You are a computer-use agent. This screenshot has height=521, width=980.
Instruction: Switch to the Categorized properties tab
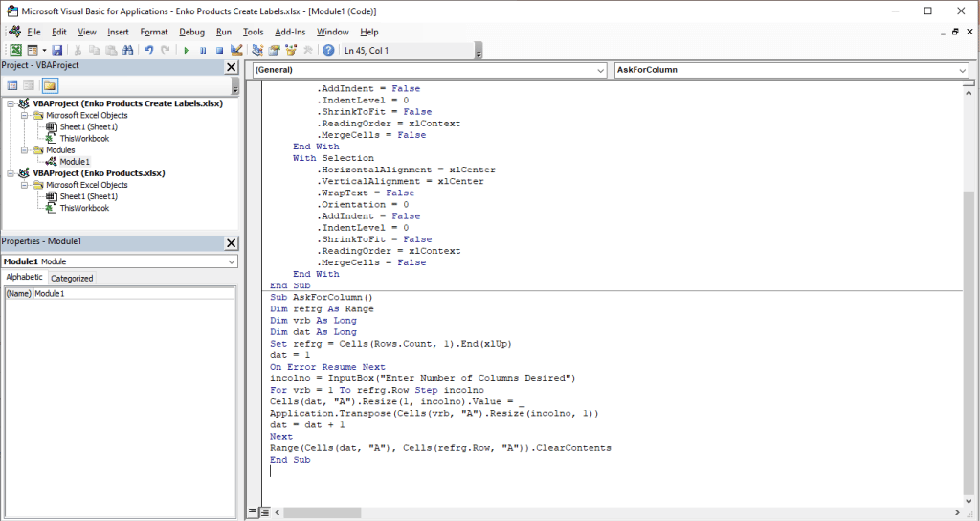(x=72, y=279)
